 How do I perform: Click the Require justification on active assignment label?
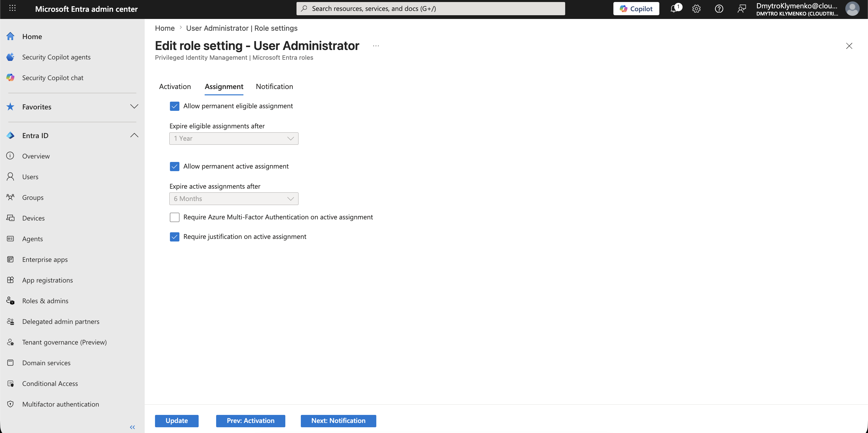click(x=245, y=237)
